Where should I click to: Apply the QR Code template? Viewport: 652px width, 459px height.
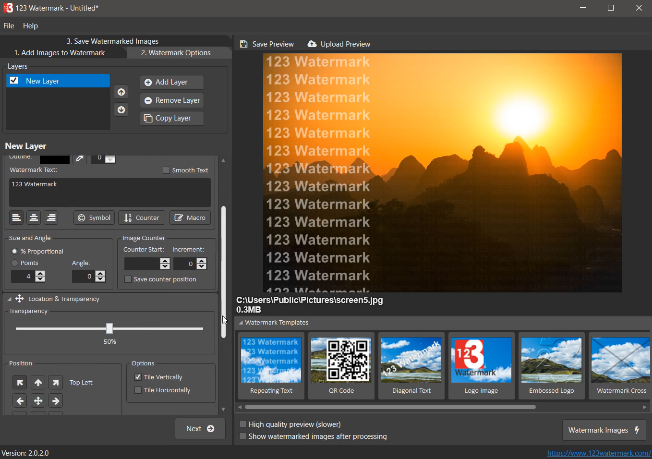pyautogui.click(x=341, y=366)
